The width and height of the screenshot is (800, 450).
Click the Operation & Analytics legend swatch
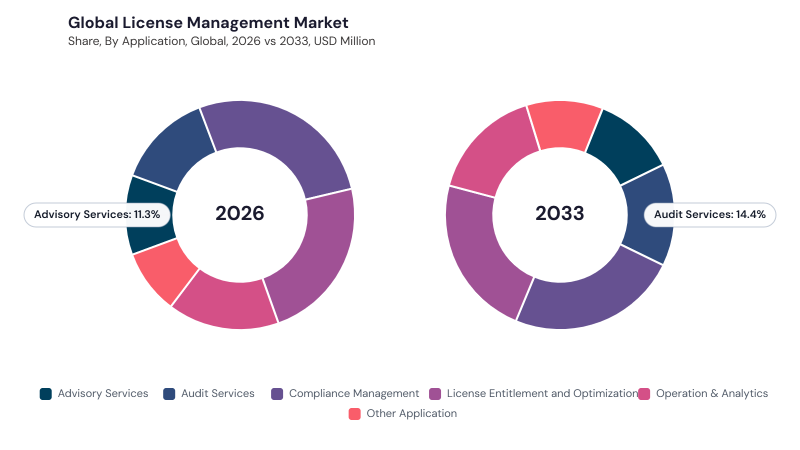tap(644, 394)
